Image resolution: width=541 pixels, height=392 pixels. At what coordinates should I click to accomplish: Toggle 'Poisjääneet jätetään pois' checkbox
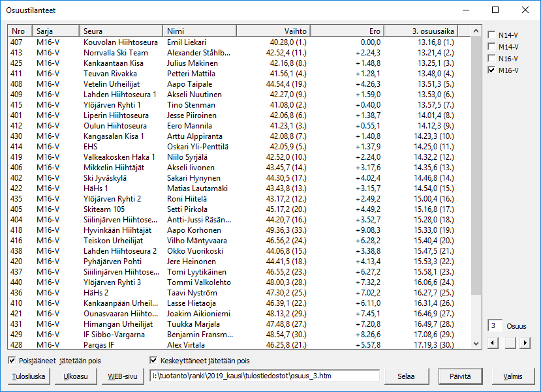pyautogui.click(x=12, y=360)
